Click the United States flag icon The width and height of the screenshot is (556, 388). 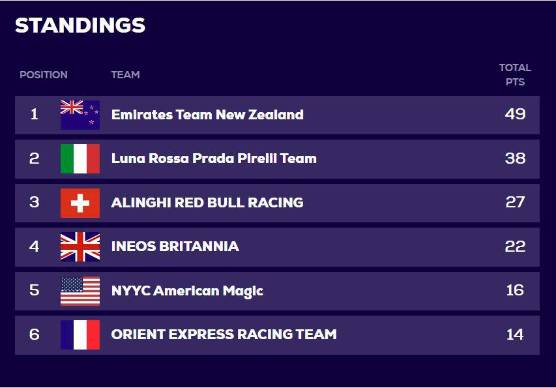pos(80,291)
